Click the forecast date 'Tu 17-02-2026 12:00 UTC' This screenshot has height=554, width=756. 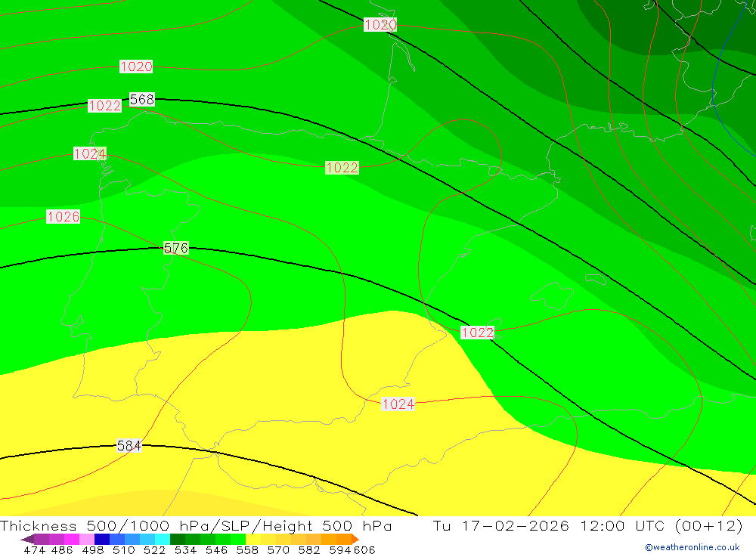[x=549, y=525]
